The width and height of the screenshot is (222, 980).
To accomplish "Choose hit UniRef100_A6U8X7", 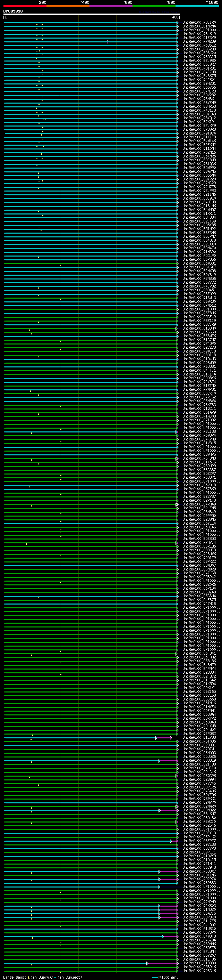I will click(199, 871).
